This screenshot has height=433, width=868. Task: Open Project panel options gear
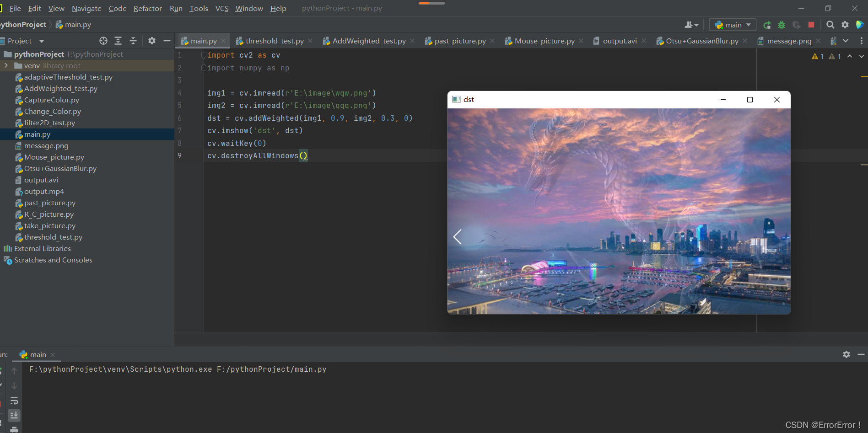click(x=152, y=41)
